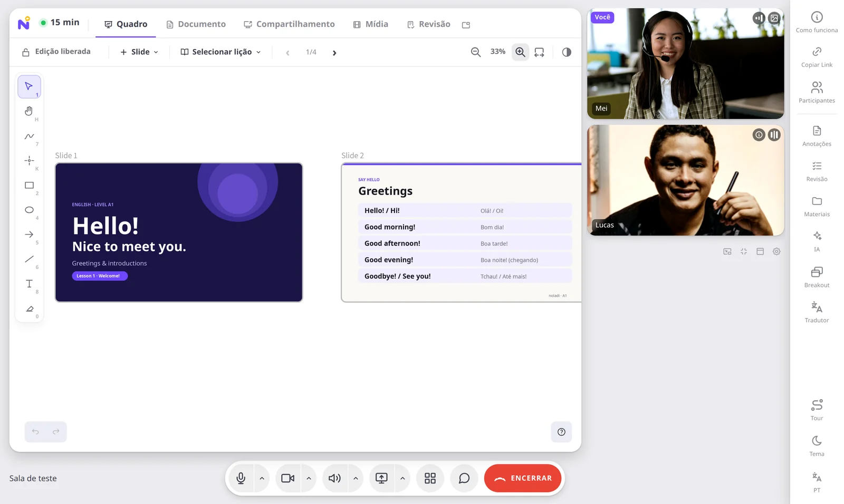
Task: End the call with ENCERRAR
Action: [523, 478]
